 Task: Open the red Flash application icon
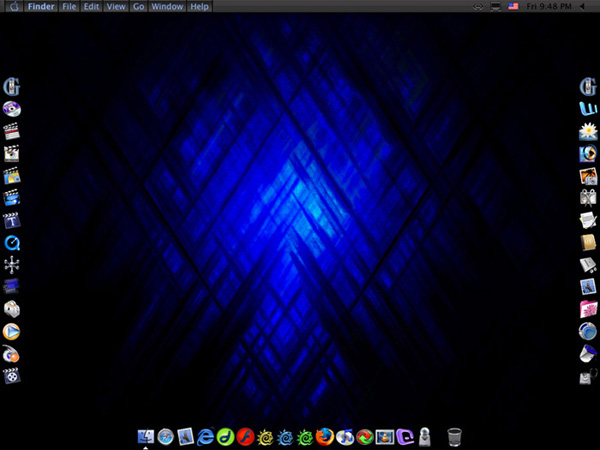(x=245, y=436)
